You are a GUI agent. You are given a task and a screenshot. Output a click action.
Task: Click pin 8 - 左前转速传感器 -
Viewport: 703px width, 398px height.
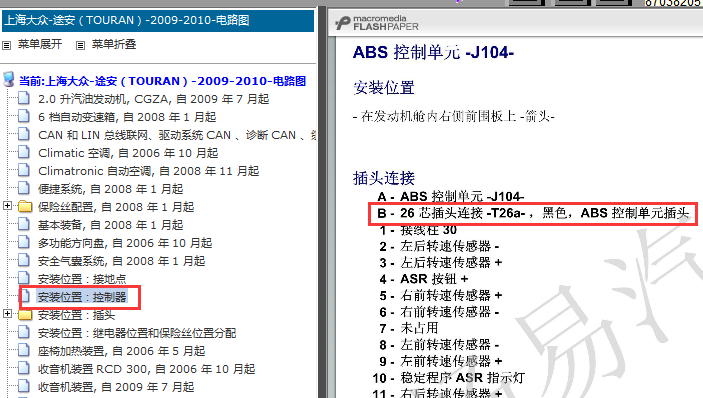(439, 345)
